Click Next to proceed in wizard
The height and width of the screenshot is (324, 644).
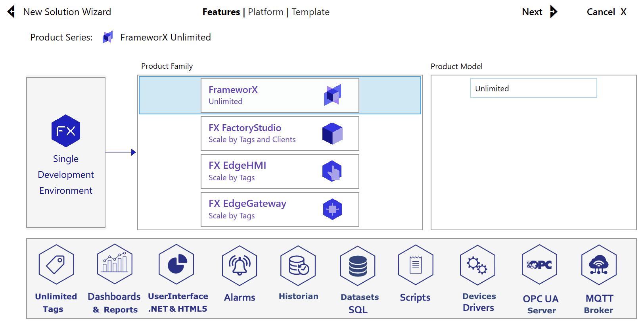539,12
